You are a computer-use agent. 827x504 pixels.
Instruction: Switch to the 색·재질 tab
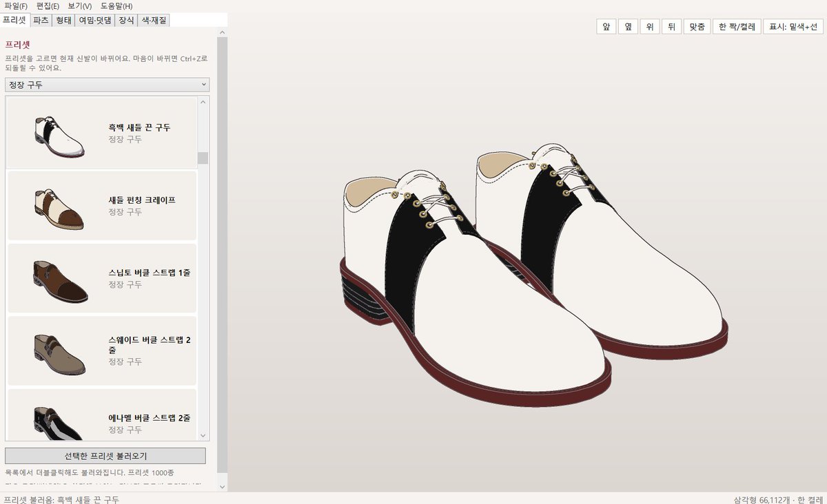pos(153,20)
